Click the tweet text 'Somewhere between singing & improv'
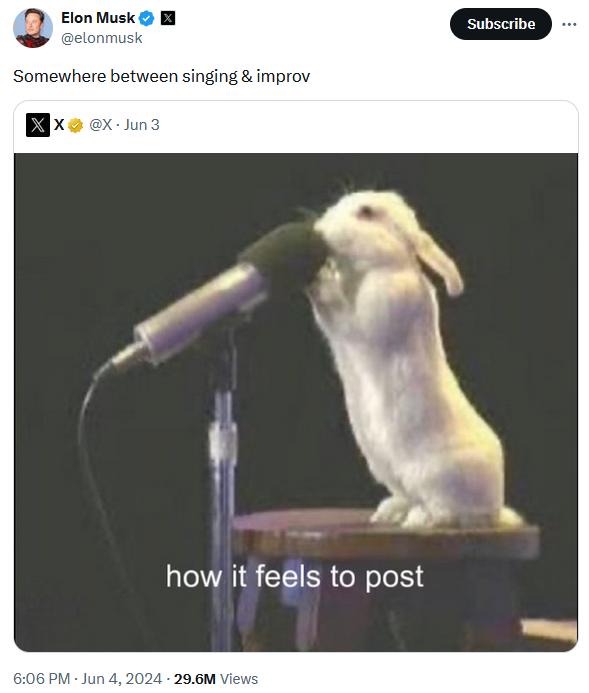This screenshot has height=693, width=589. pos(162,76)
